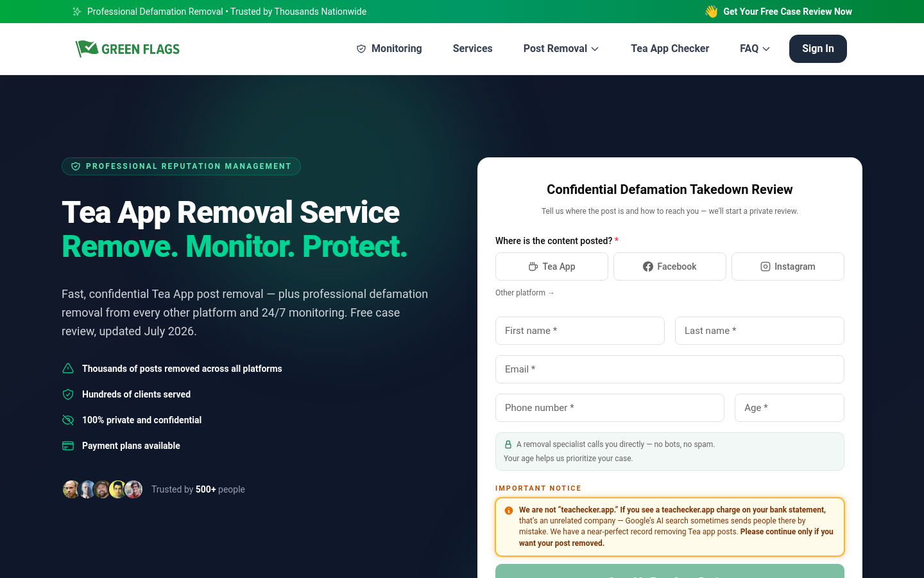Click the shield icon beside Hundreds of clients

tap(68, 394)
